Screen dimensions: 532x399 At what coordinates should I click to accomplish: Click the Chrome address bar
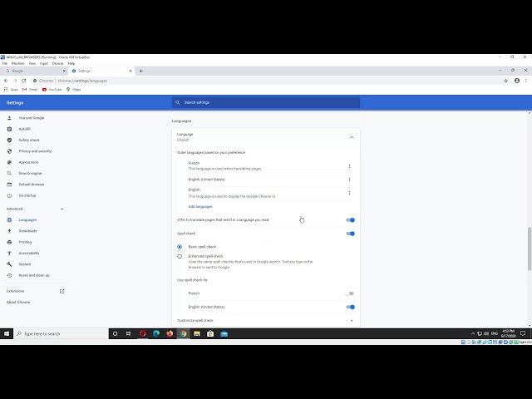coord(268,81)
